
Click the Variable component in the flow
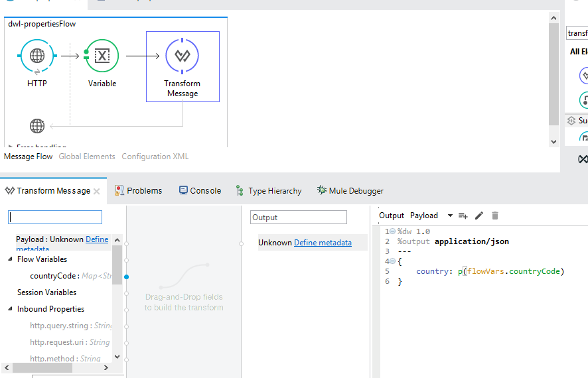[102, 56]
